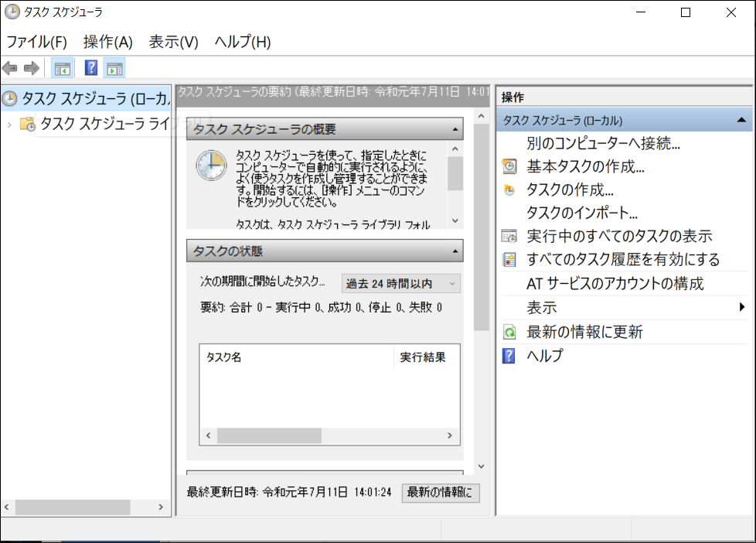Click the 最新の情報に更新 refresh icon
The height and width of the screenshot is (543, 756).
click(x=509, y=331)
